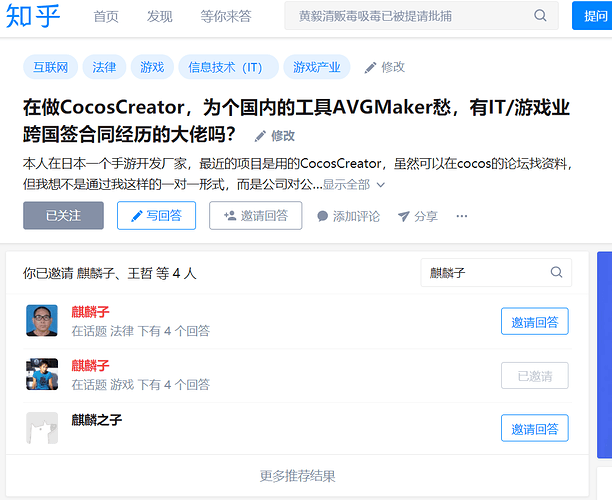Open the 互联网 topic tag
The height and width of the screenshot is (500, 612).
click(x=50, y=67)
